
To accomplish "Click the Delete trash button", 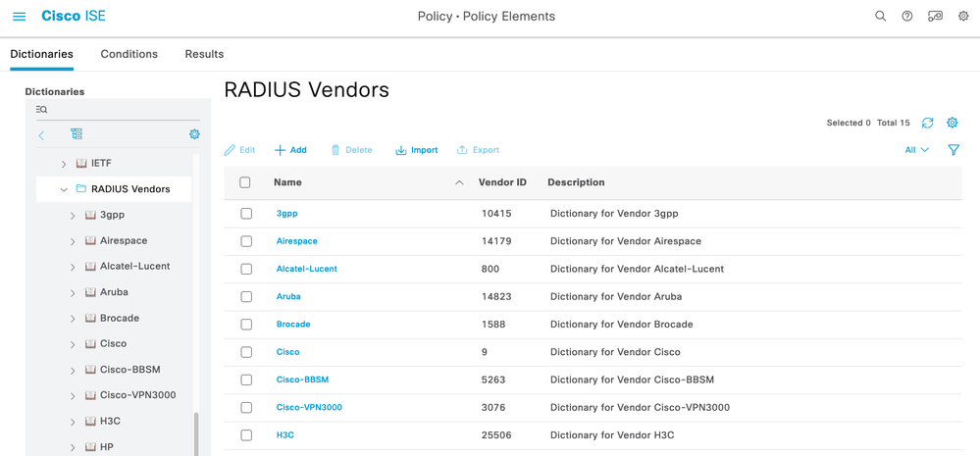I will pyautogui.click(x=351, y=150).
